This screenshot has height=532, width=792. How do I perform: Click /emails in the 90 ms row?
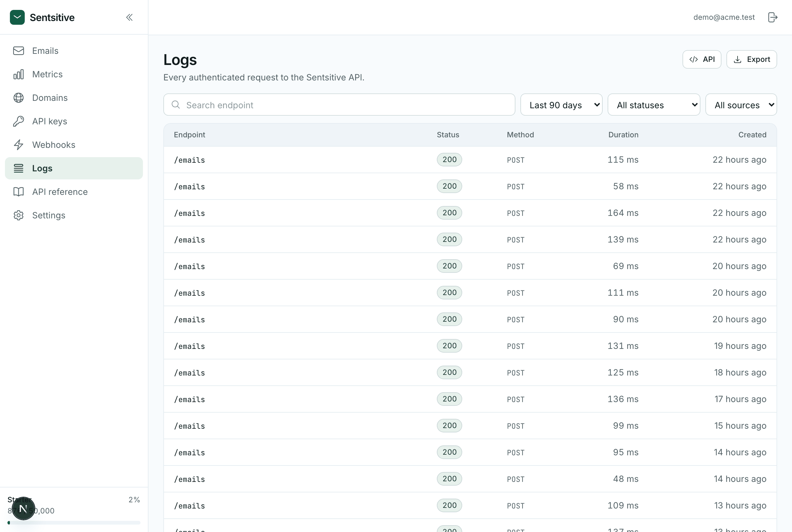coord(189,320)
